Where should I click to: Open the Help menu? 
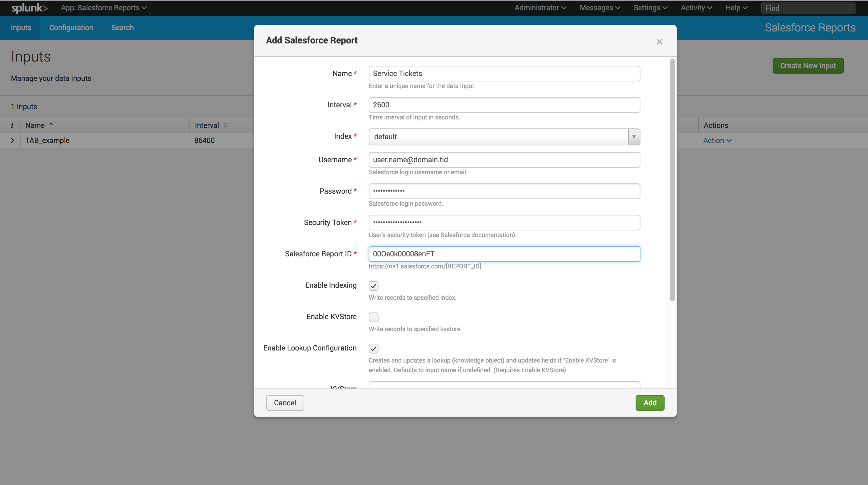[x=737, y=8]
